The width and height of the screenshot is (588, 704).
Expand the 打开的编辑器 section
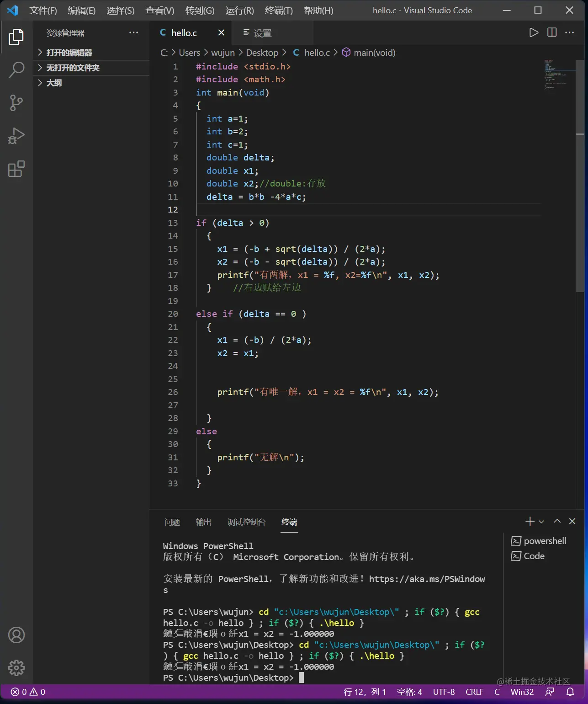click(91, 53)
